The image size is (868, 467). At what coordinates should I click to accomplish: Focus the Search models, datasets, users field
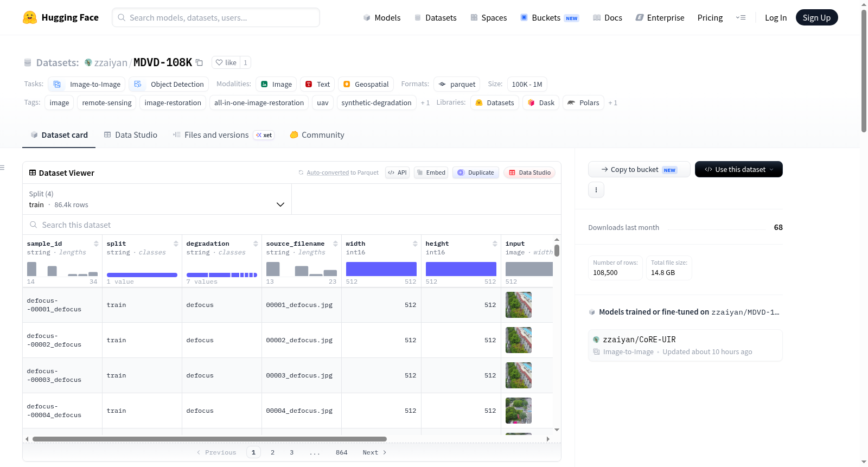click(216, 17)
